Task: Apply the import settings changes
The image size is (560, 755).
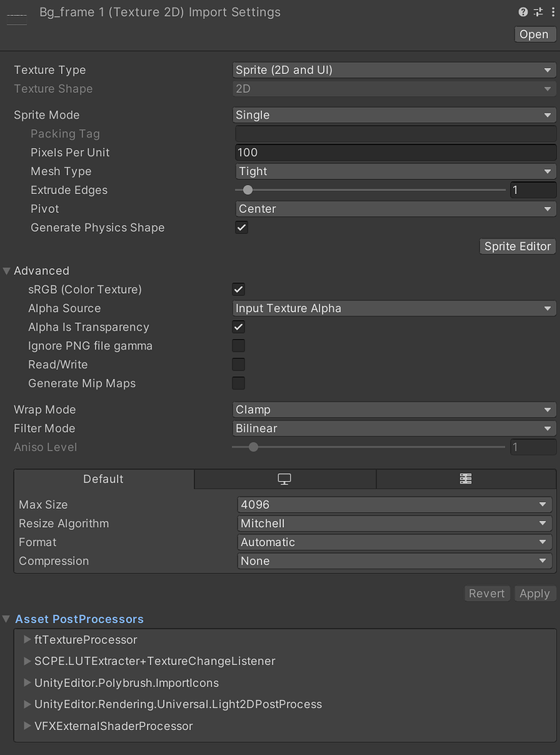Action: coord(534,593)
